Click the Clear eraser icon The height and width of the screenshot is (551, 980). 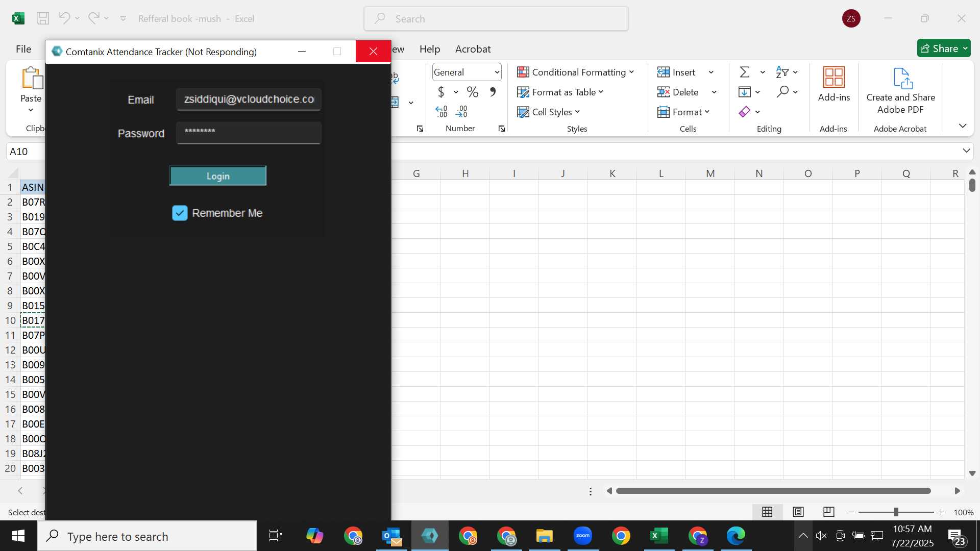(745, 112)
